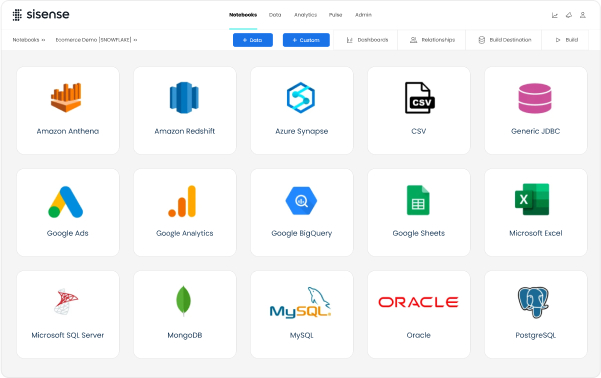Click the + Custom button
The height and width of the screenshot is (378, 601).
[306, 40]
